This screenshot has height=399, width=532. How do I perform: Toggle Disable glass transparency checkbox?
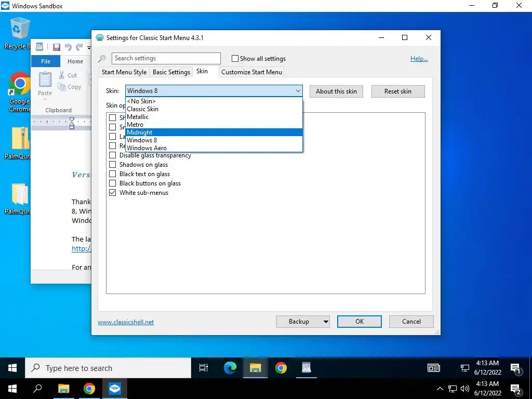point(112,155)
